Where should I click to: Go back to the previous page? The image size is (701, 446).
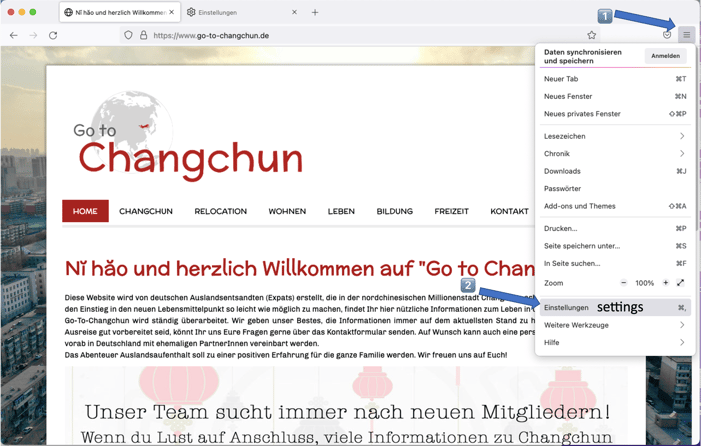pos(14,35)
